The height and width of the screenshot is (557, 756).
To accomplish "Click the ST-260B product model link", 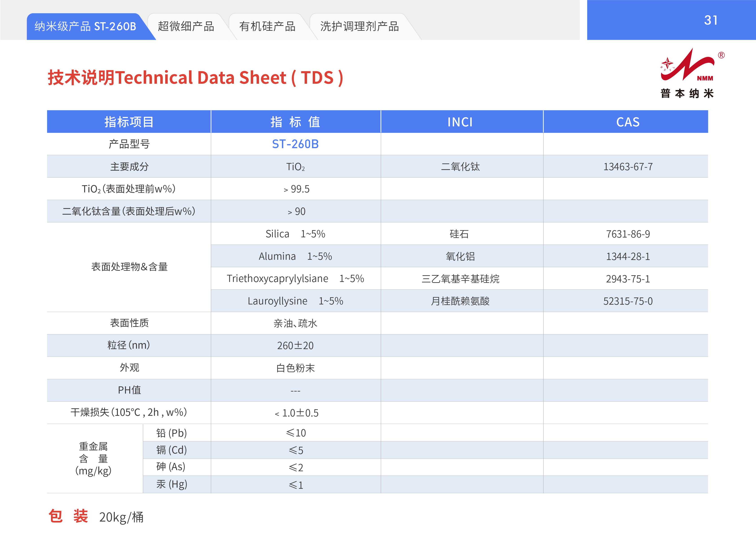I will [295, 144].
